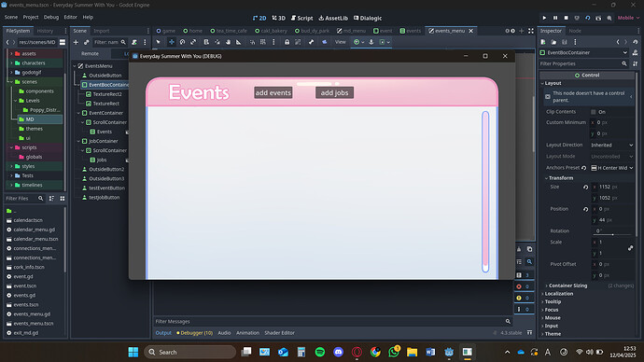Collapse the scenes folder
This screenshot has width=644, height=362.
point(11,82)
